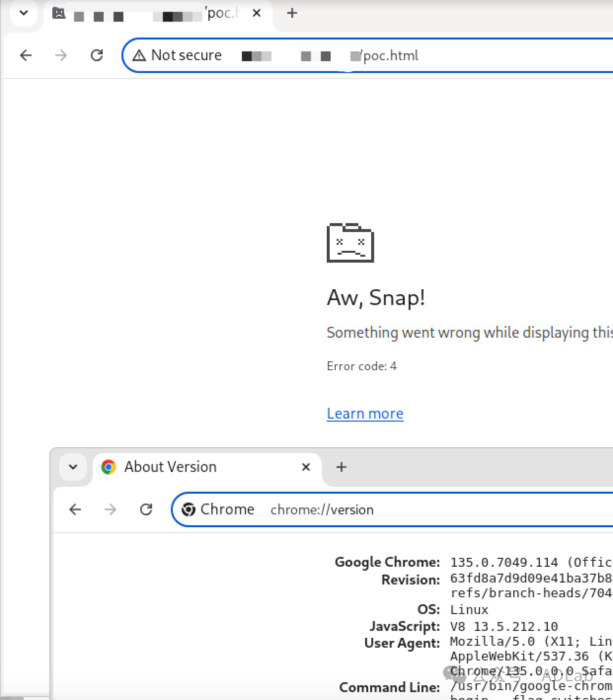Select the crashed poc.html tab
Viewport: 613px width, 700px height.
148,14
